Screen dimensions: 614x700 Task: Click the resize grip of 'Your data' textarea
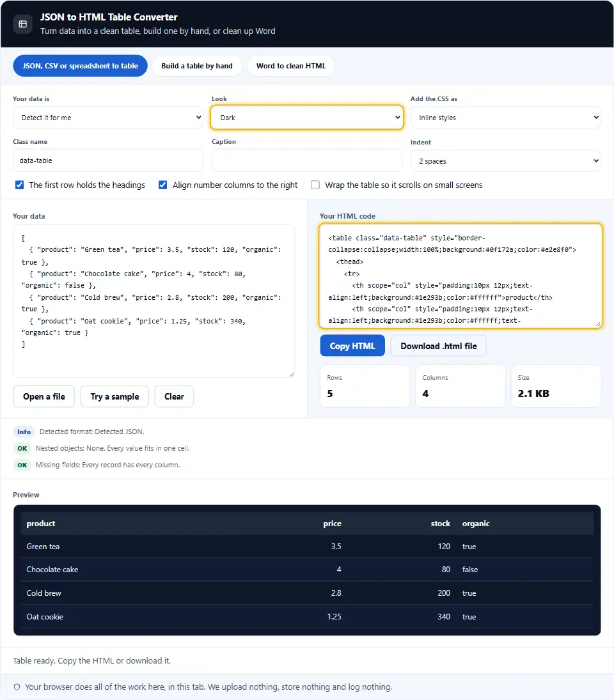(x=291, y=374)
